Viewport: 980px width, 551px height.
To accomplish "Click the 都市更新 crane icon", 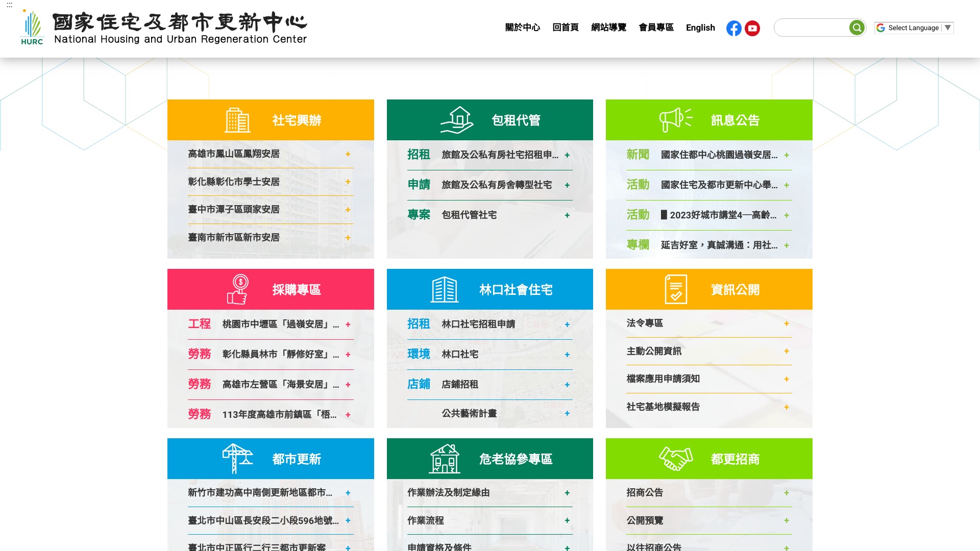I will (x=237, y=459).
